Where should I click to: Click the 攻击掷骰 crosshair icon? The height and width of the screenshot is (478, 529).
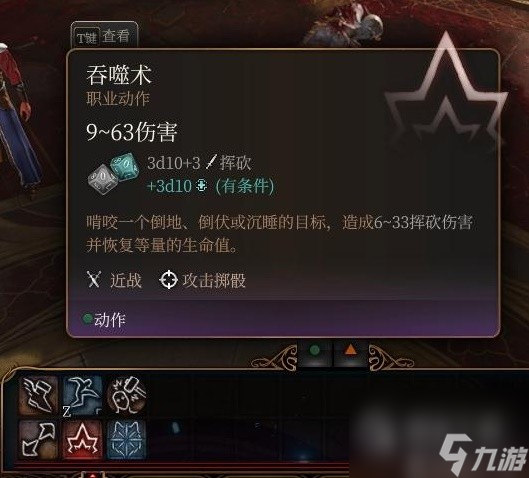point(168,280)
